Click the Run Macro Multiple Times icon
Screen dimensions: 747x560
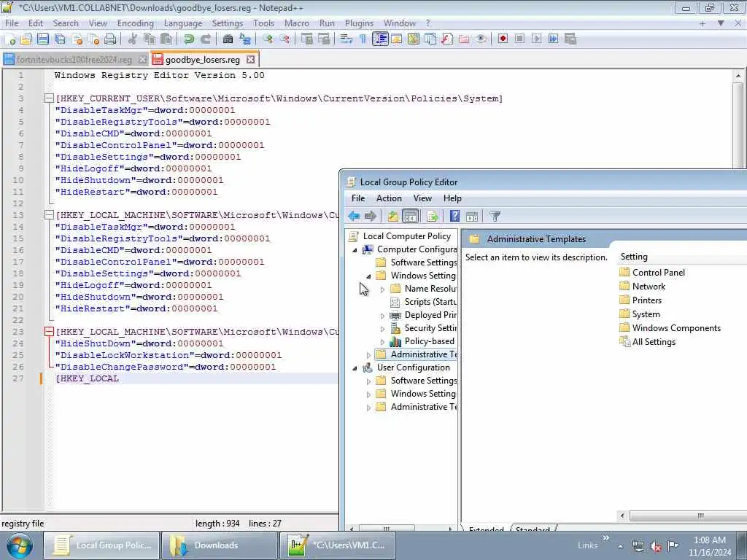(x=553, y=39)
